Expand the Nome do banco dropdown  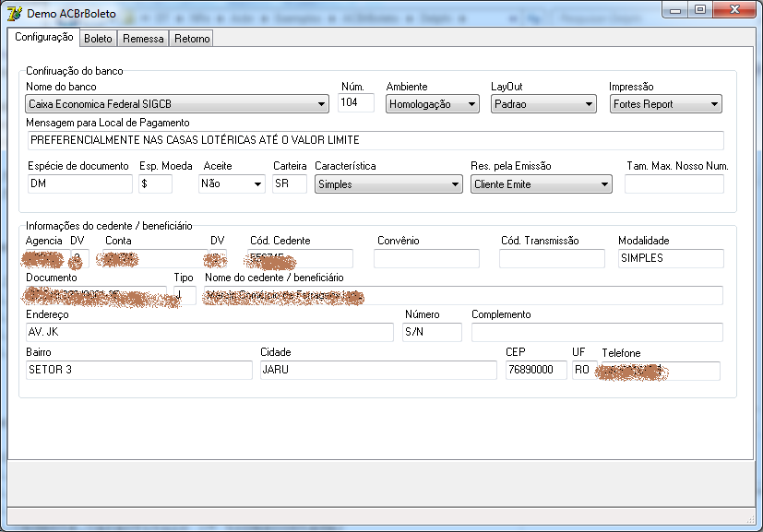pos(177,104)
